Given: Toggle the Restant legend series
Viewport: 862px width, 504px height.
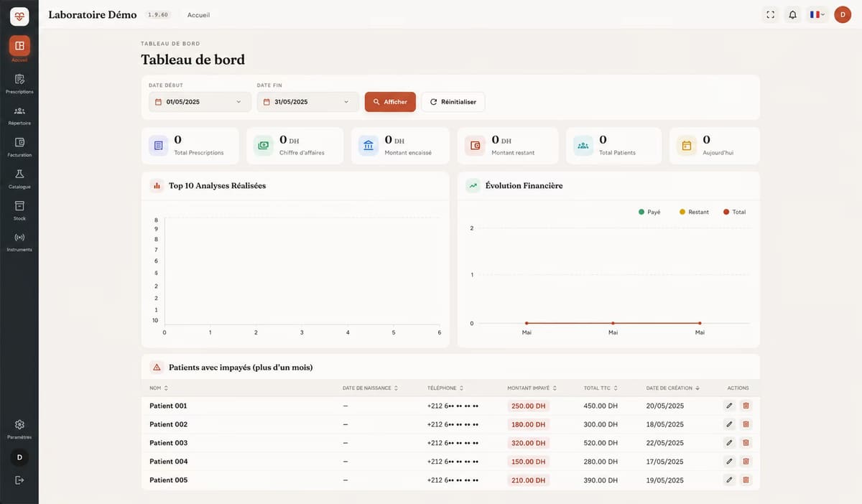Looking at the screenshot, I should point(694,212).
